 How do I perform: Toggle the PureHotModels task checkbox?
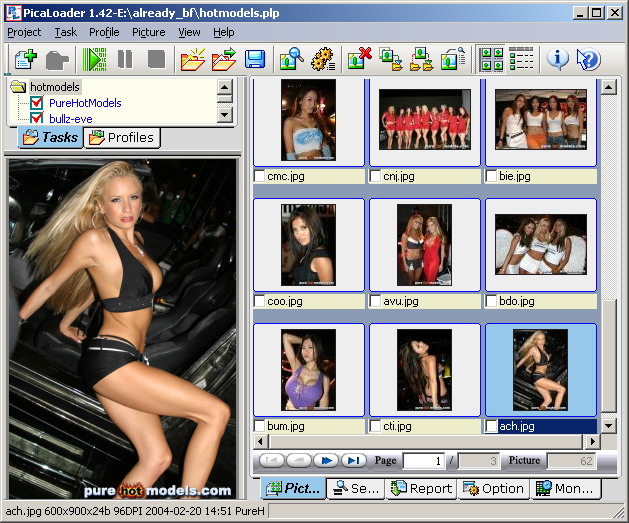point(38,103)
